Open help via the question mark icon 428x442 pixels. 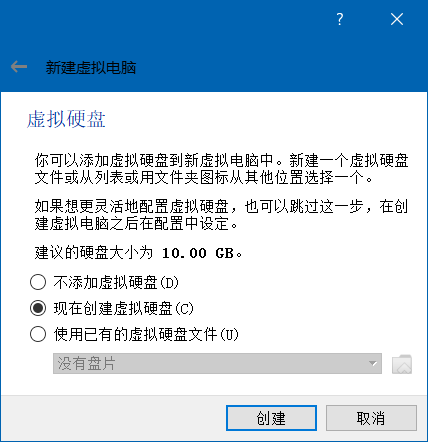[340, 19]
